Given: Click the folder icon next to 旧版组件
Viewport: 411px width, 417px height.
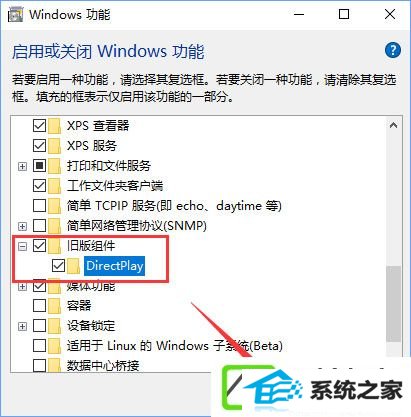Looking at the screenshot, I should pos(54,246).
